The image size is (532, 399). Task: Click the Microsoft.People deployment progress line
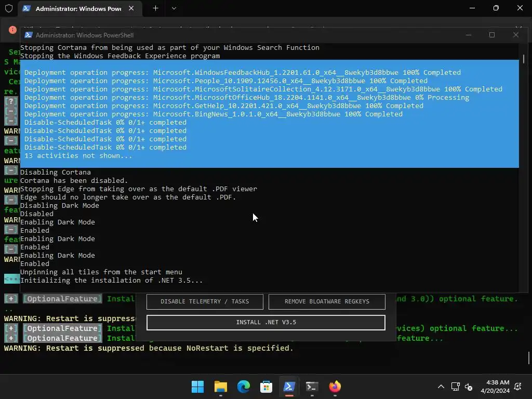[x=226, y=81]
